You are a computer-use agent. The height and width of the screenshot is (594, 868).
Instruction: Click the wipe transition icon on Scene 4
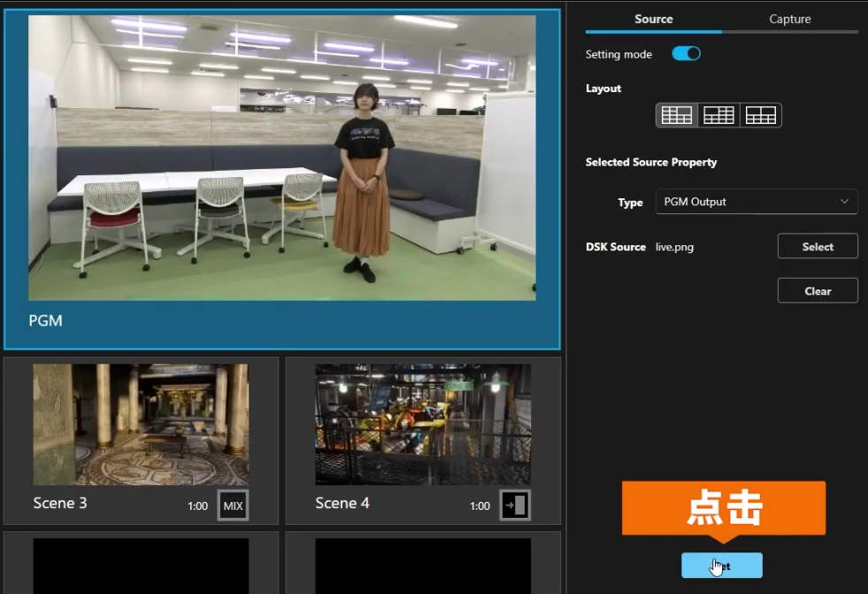515,505
